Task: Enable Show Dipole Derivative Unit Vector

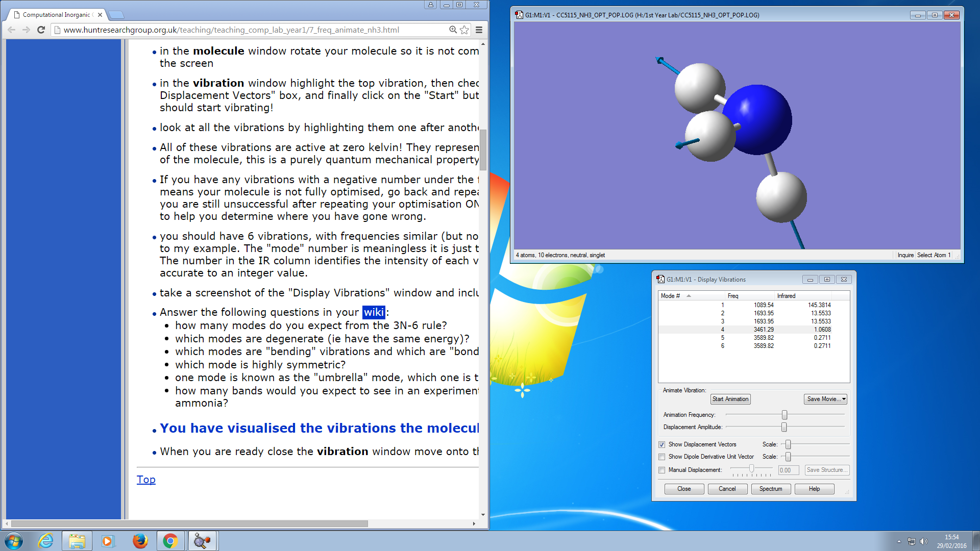Action: point(662,457)
